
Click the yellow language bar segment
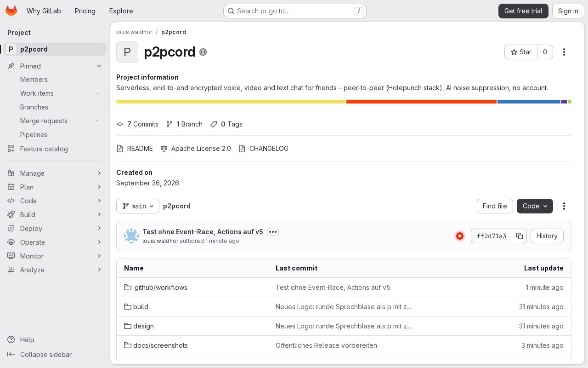click(231, 102)
